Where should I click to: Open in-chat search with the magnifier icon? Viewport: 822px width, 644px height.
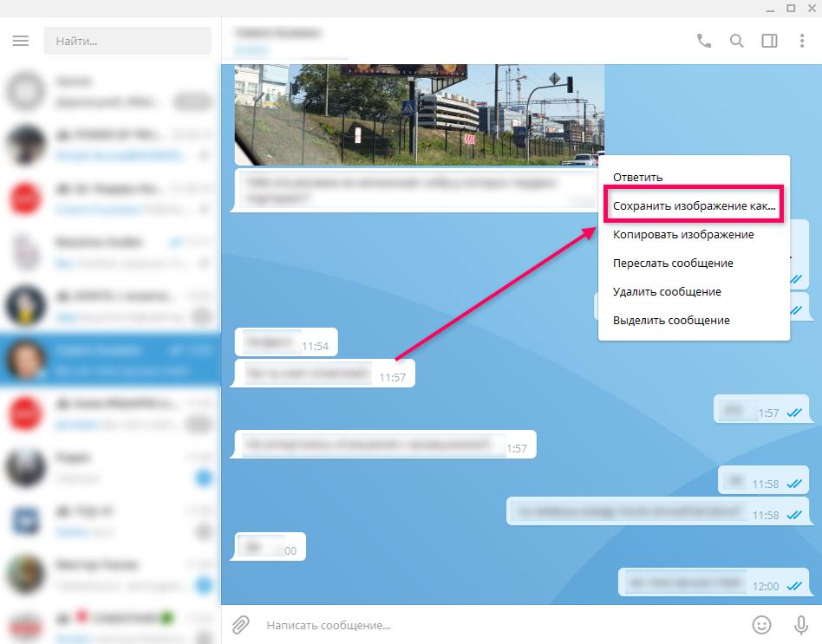click(x=737, y=40)
